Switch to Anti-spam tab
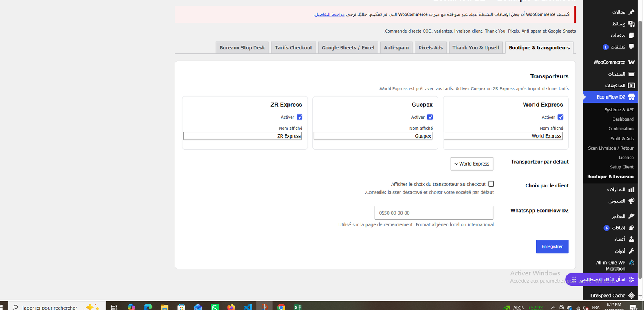 point(396,47)
